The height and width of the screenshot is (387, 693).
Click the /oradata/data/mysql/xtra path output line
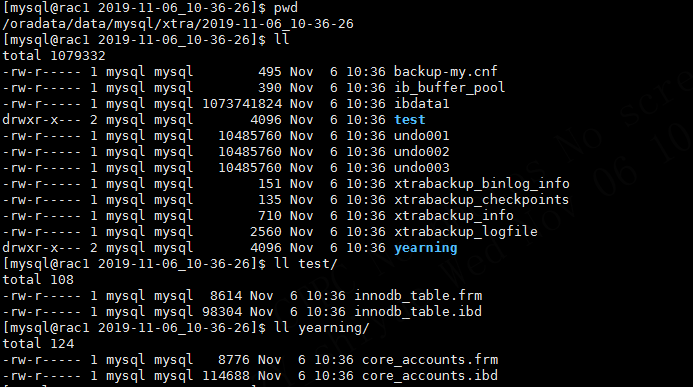click(x=178, y=24)
